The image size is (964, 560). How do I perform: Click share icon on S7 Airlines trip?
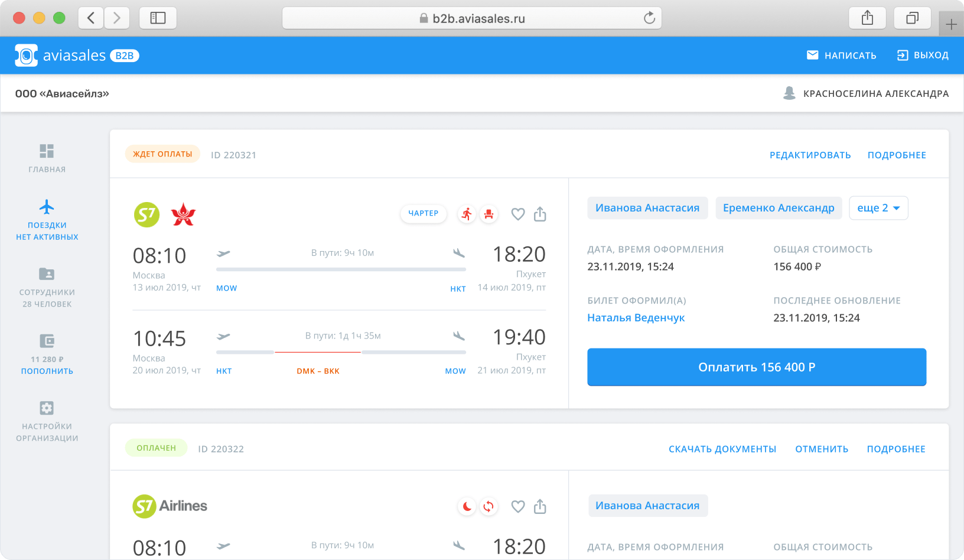540,506
